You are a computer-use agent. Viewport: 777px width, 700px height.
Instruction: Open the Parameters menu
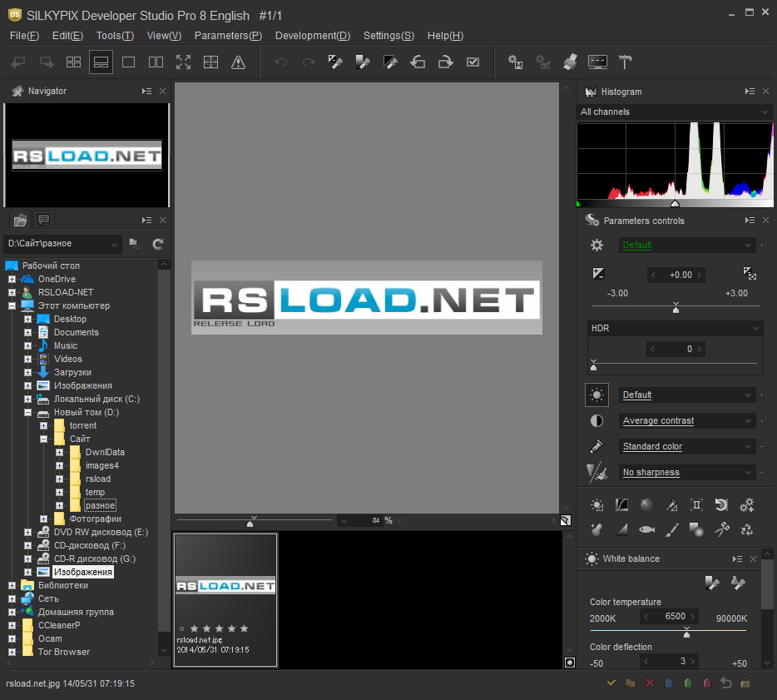coord(228,36)
